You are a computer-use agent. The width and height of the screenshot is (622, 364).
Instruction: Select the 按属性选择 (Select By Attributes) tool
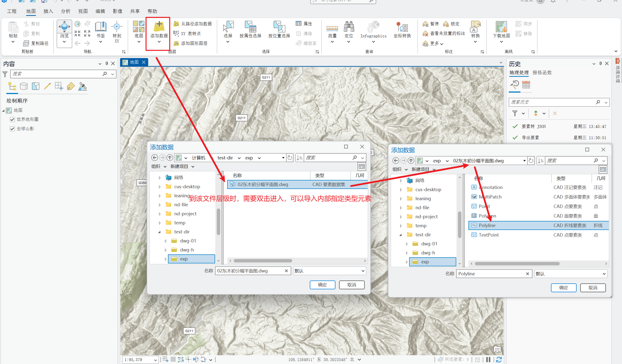pyautogui.click(x=250, y=27)
